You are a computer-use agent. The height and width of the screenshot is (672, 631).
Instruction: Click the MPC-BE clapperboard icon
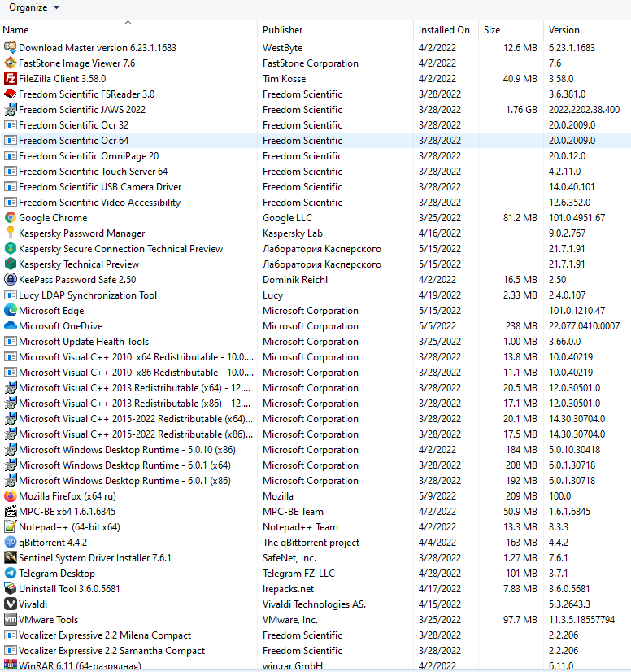[x=11, y=511]
